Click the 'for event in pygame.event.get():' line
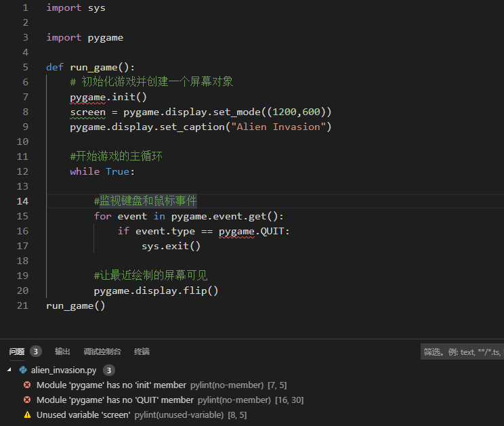 (x=189, y=216)
